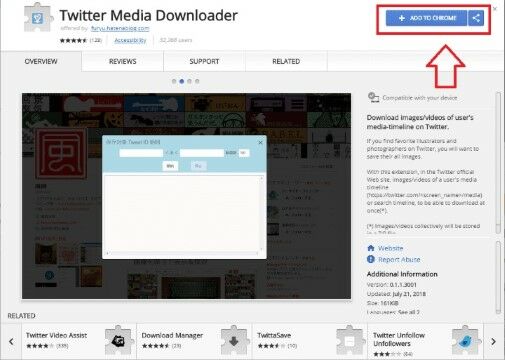Go to previous related extensions with left arrow

[11, 341]
